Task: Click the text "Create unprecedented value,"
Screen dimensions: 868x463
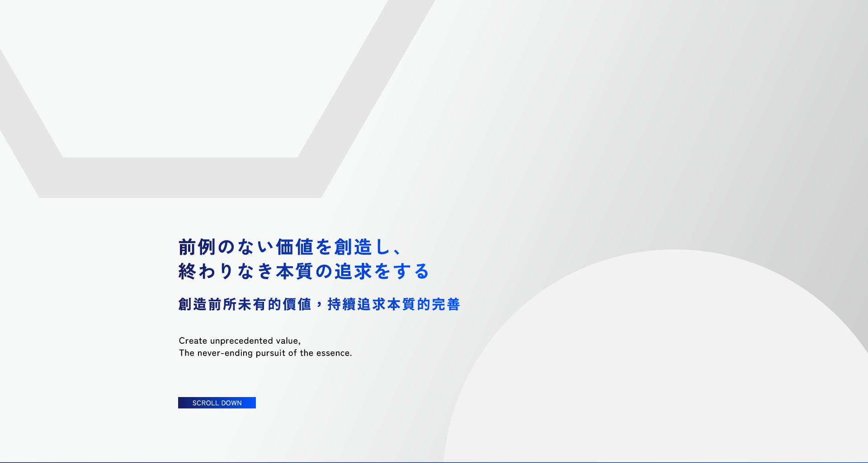Action: pos(240,341)
